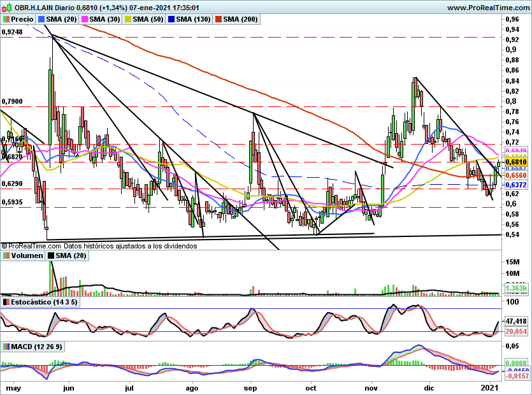Click the stochastic value tag 47,418
This screenshot has height=395, width=532.
click(x=515, y=321)
